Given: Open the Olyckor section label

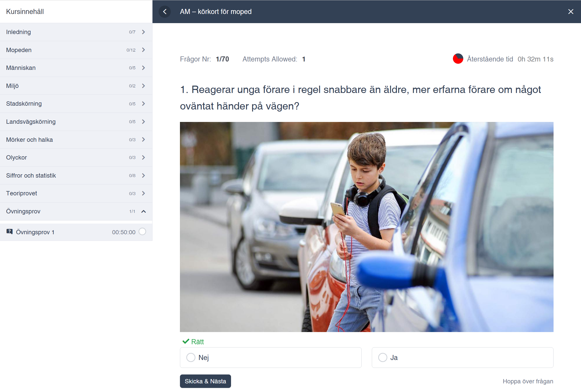Looking at the screenshot, I should (17, 158).
